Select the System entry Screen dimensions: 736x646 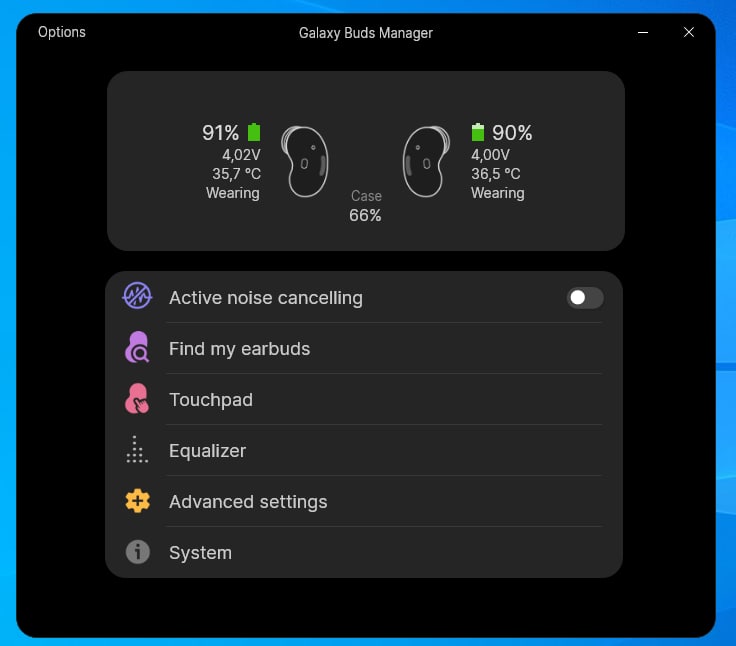pos(364,553)
